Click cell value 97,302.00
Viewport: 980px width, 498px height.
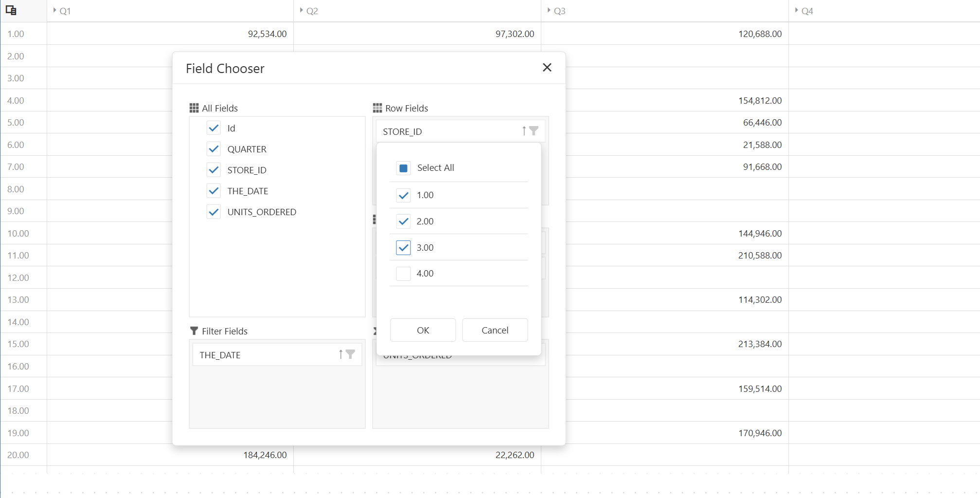point(515,34)
